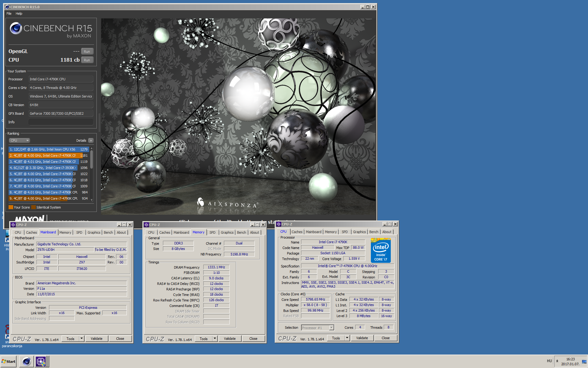Open the Processor #1 selection dropdown

point(318,328)
